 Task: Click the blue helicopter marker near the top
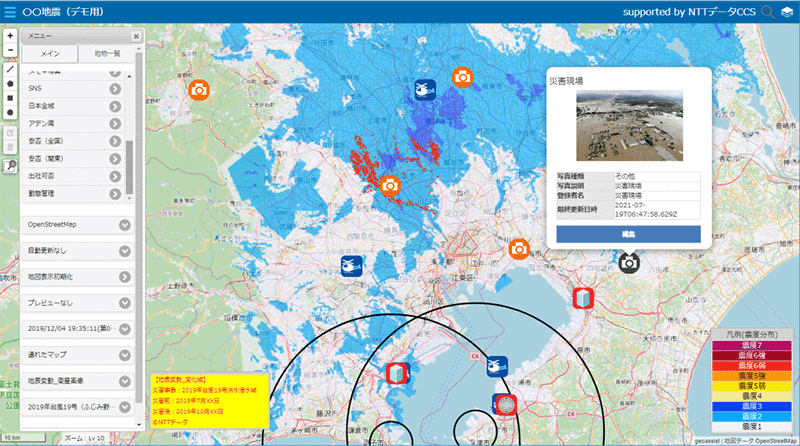tap(424, 90)
